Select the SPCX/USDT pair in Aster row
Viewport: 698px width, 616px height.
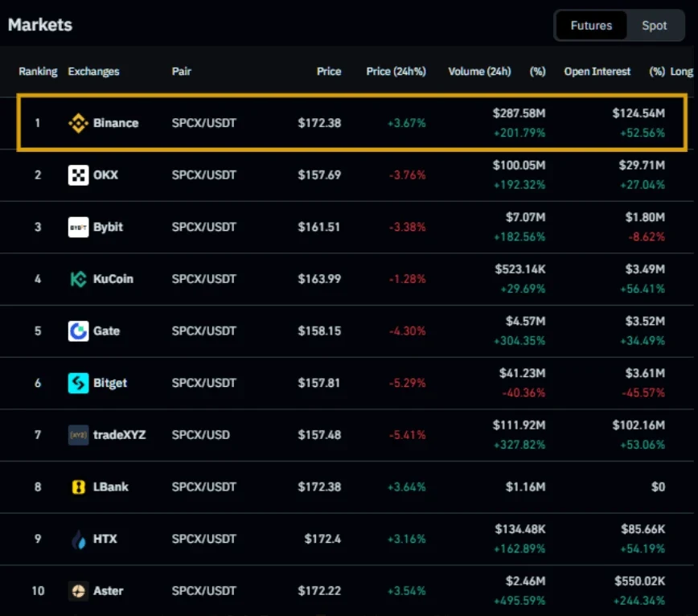[204, 591]
